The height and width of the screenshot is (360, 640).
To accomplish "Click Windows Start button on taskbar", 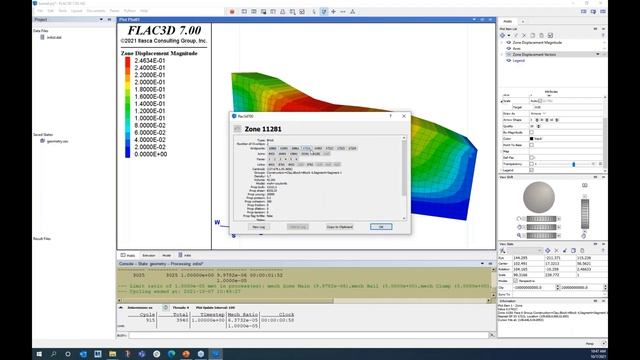I will (39, 354).
